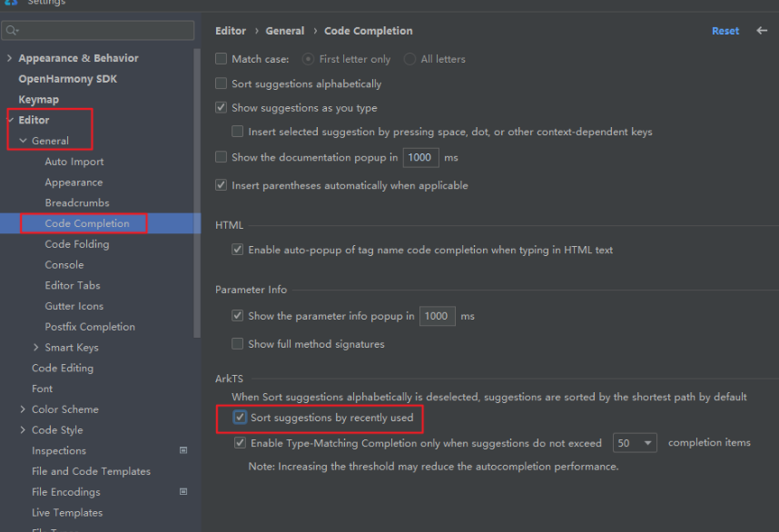Select Code Folding in settings tree
The width and height of the screenshot is (779, 532).
tap(77, 244)
